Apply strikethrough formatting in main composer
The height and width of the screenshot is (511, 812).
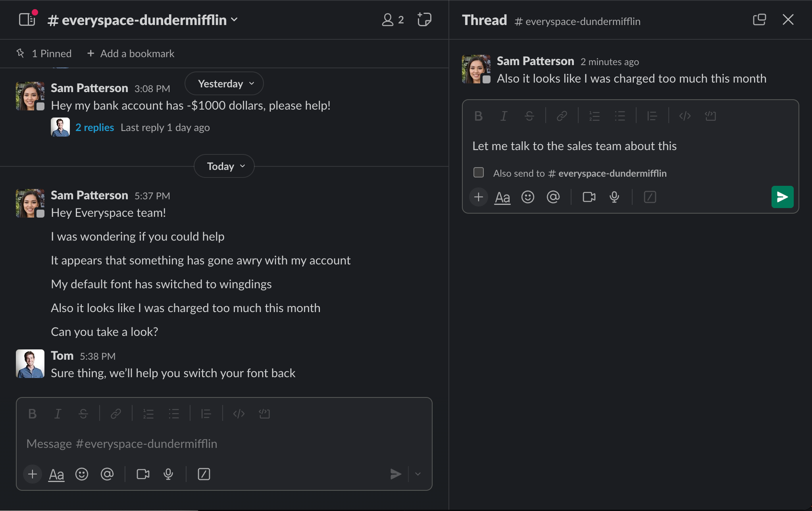tap(84, 413)
